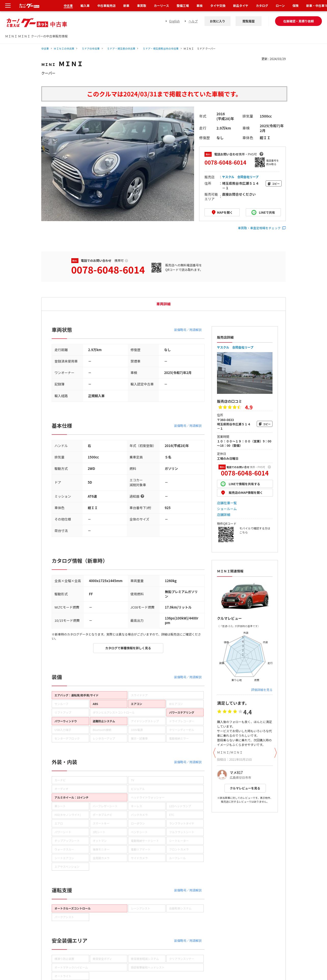Click the red MINI related info image
The image size is (327, 980).
coord(245,596)
